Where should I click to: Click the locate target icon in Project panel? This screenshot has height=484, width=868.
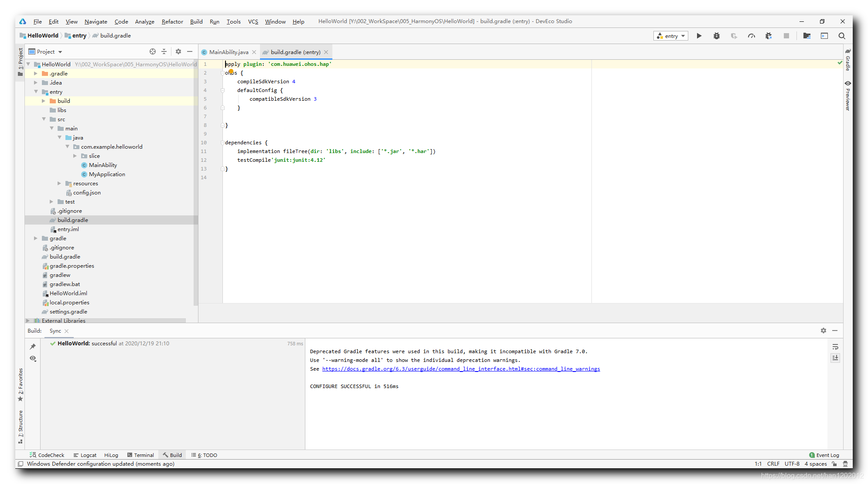153,51
